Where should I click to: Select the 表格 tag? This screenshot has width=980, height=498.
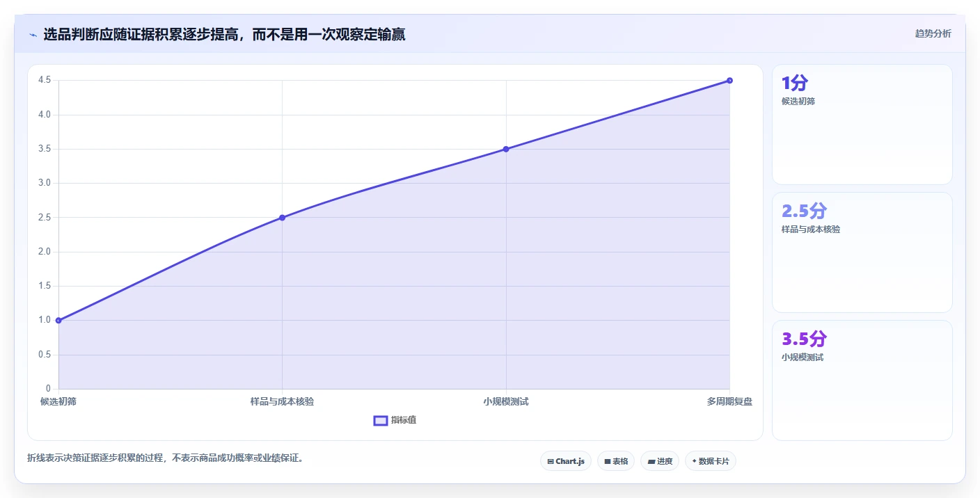(x=616, y=461)
